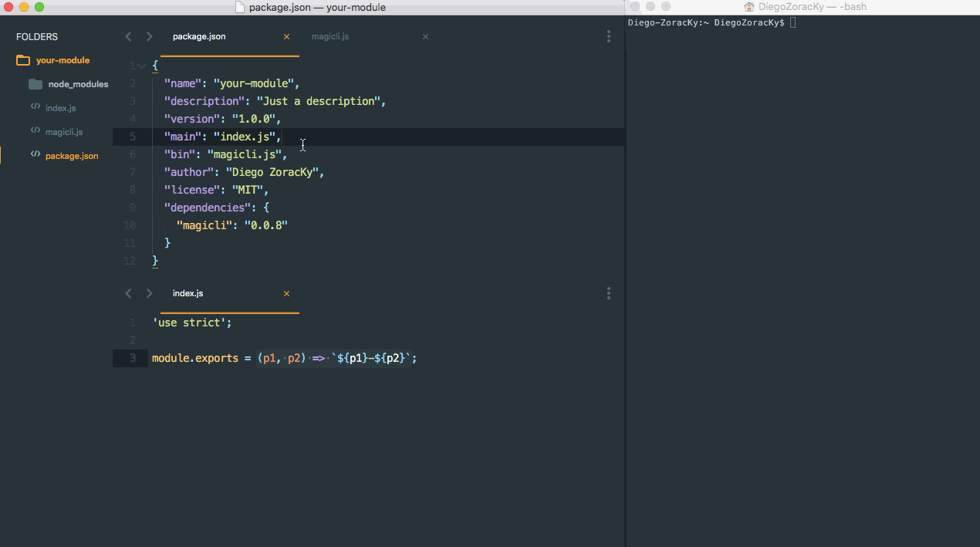This screenshot has width=980, height=547.
Task: Click the small icon in the bash window title
Action: [x=748, y=7]
